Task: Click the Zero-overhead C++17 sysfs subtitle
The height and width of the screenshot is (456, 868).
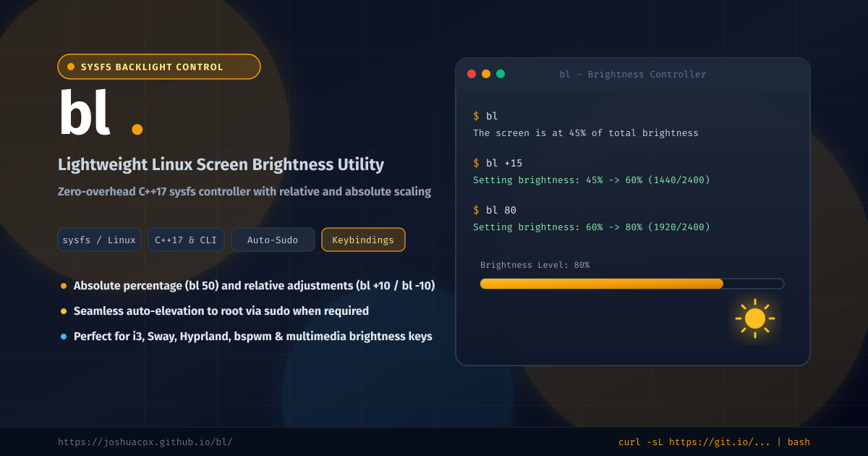Action: coord(244,192)
